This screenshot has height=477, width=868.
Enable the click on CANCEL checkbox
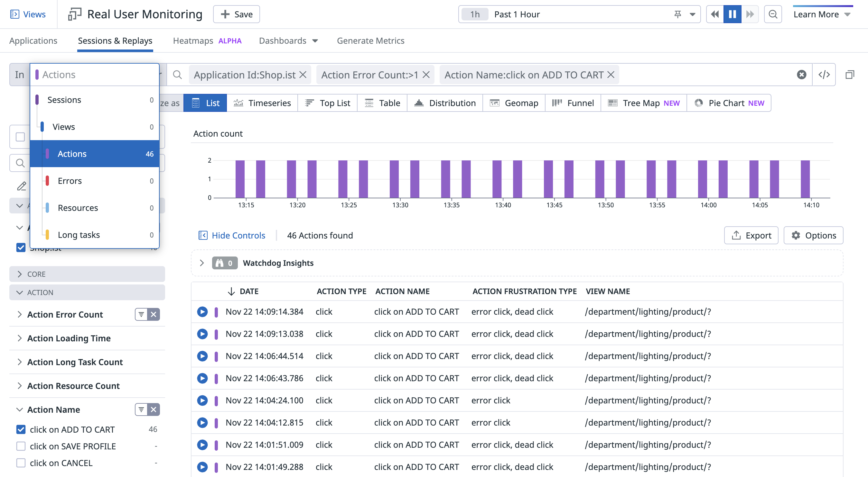tap(21, 463)
